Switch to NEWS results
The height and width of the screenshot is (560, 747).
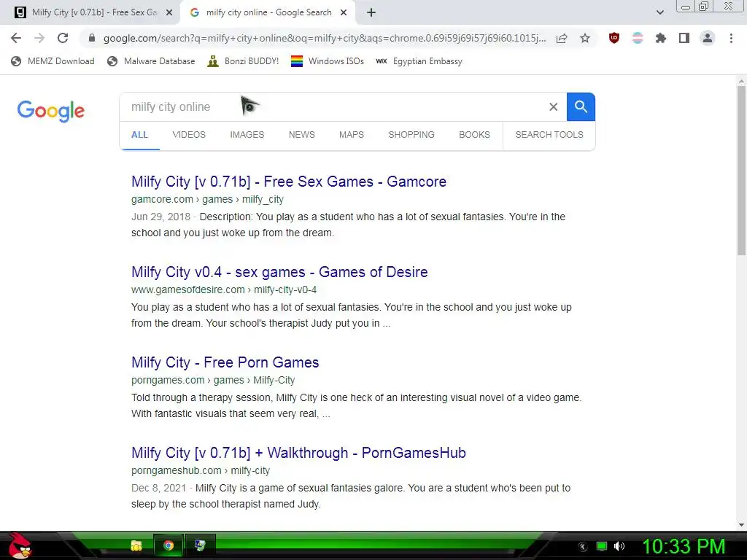point(301,135)
